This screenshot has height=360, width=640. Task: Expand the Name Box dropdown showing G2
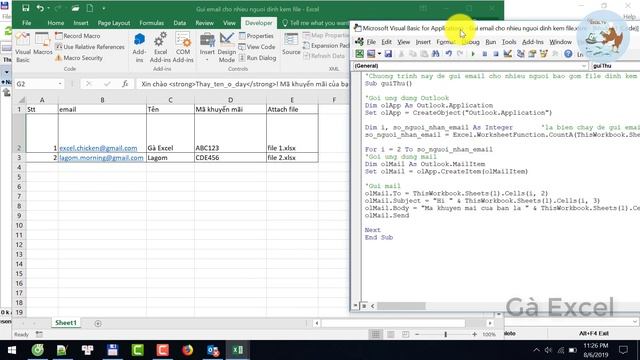pos(60,84)
